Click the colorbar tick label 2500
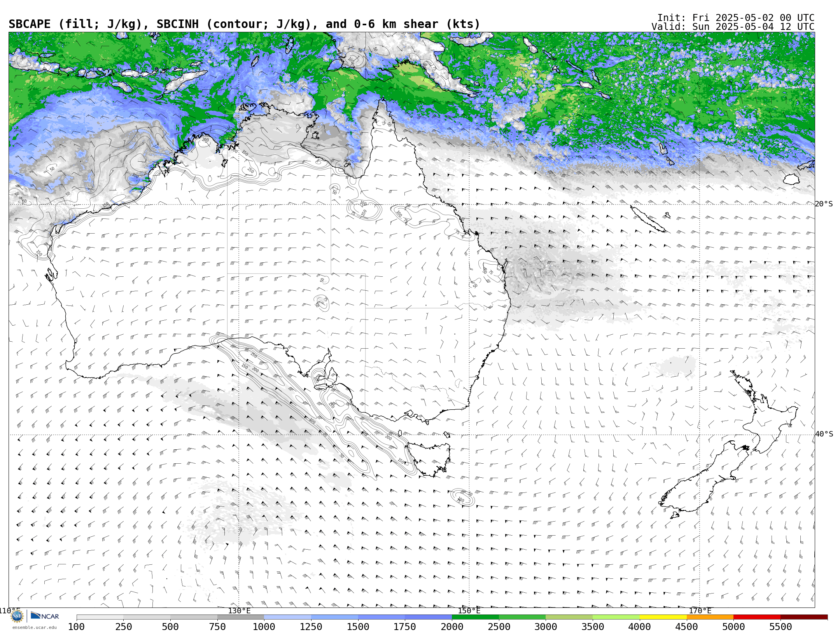The height and width of the screenshot is (632, 840). pos(499,627)
